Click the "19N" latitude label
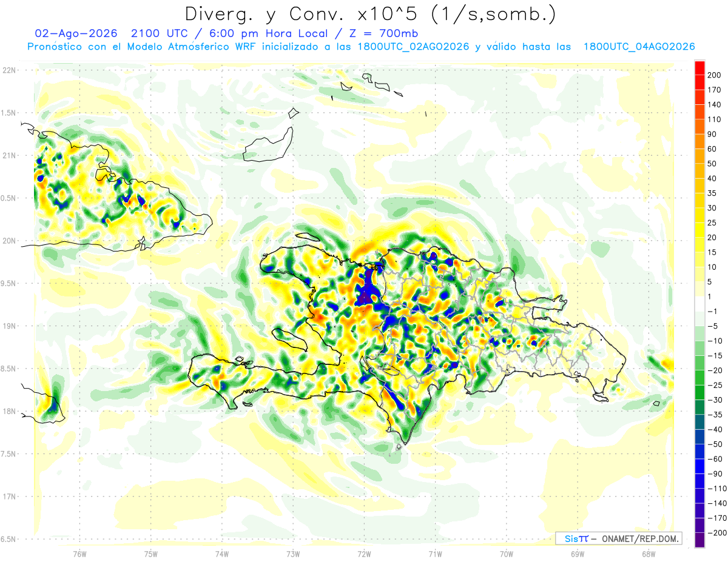This screenshot has width=728, height=562. pyautogui.click(x=9, y=326)
